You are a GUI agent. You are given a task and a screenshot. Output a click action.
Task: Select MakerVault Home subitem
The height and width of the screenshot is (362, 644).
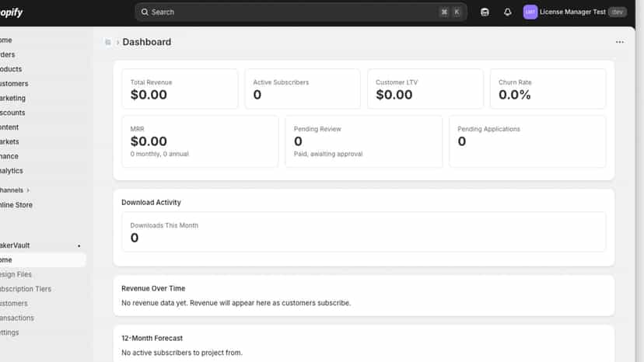click(x=43, y=259)
